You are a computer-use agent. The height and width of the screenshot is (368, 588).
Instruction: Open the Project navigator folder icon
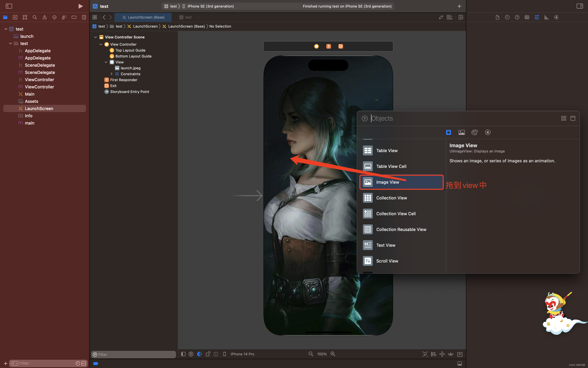tap(5, 17)
